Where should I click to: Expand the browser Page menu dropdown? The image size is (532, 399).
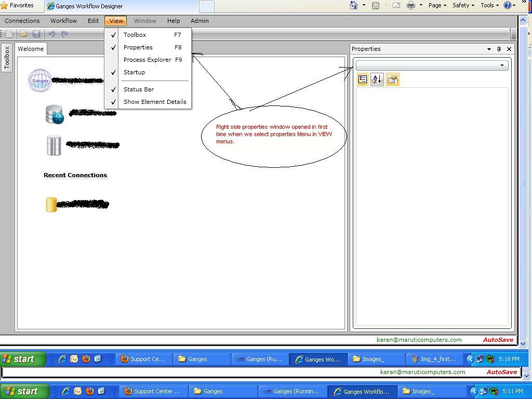coord(437,5)
